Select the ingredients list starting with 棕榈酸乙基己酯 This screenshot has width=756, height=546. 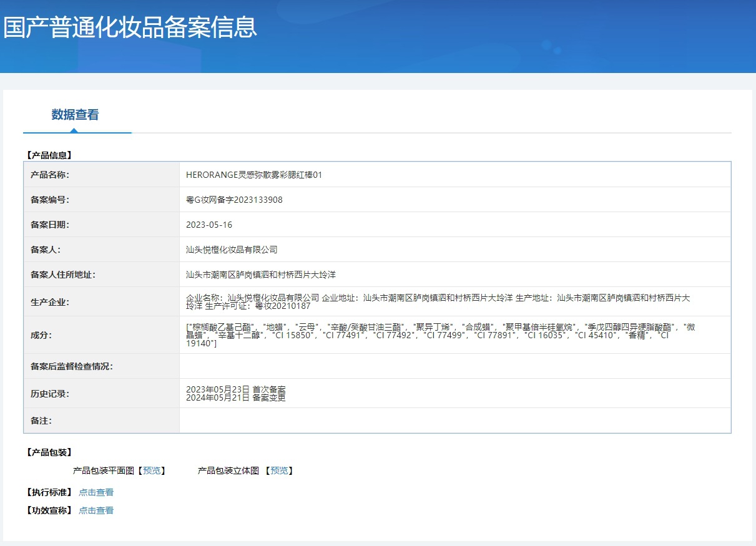click(441, 335)
